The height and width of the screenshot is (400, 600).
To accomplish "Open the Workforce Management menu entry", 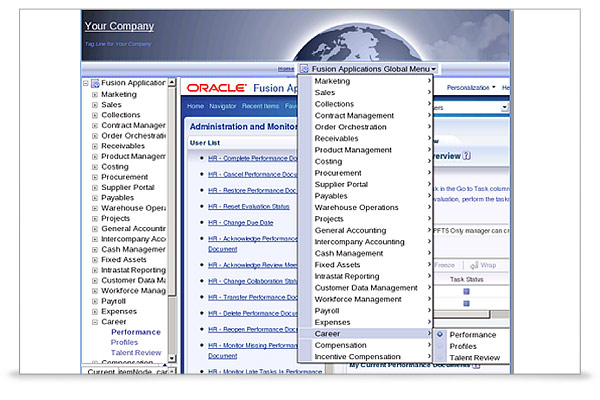I will pos(365,299).
